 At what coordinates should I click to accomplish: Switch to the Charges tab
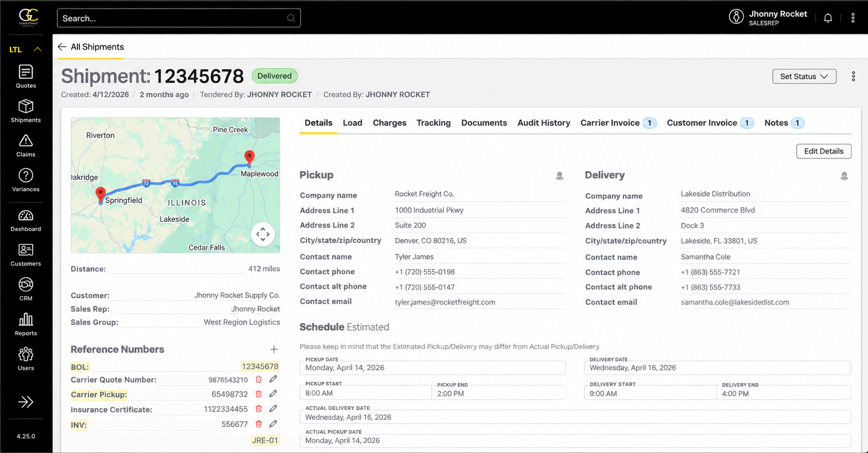click(389, 123)
